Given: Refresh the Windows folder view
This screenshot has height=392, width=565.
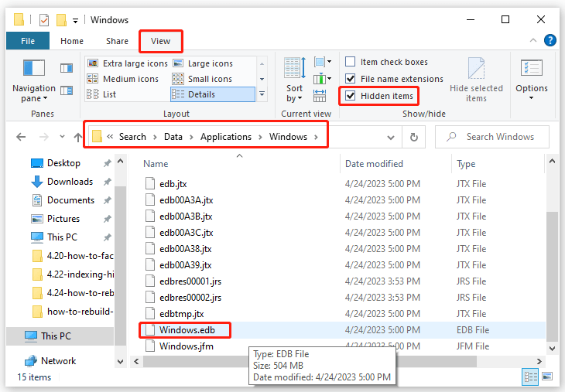Looking at the screenshot, I should (413, 137).
